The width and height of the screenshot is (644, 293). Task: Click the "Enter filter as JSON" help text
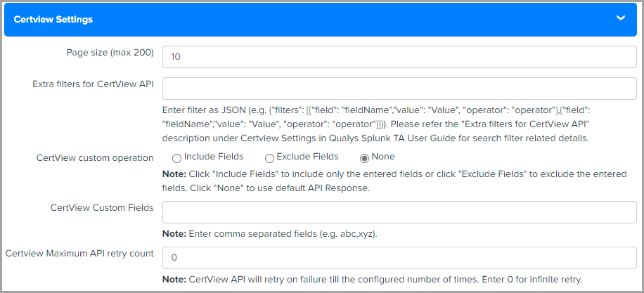[x=376, y=125]
